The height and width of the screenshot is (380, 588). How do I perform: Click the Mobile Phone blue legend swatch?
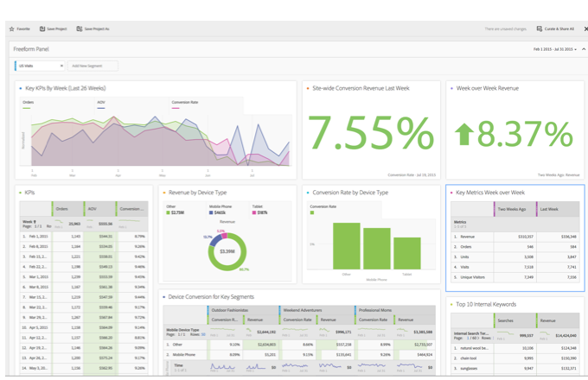click(x=211, y=212)
